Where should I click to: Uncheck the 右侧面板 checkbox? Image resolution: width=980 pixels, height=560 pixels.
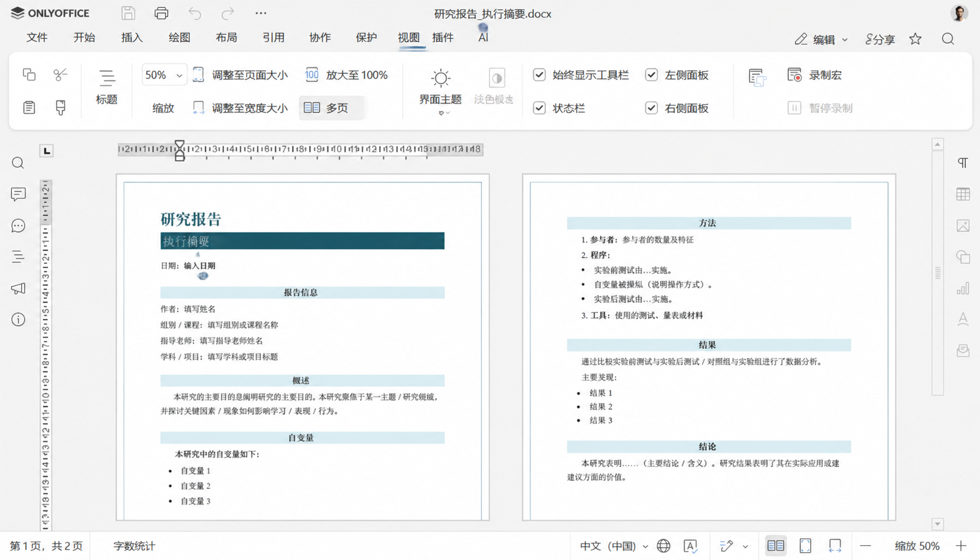point(651,108)
